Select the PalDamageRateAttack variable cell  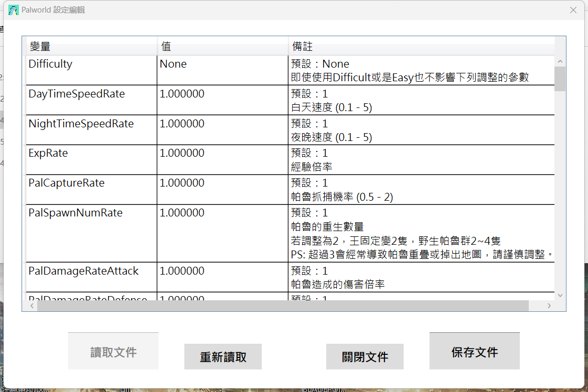tap(91, 277)
